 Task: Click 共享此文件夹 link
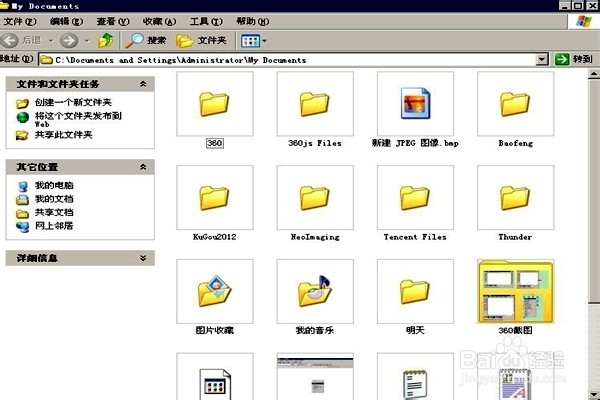coord(64,135)
